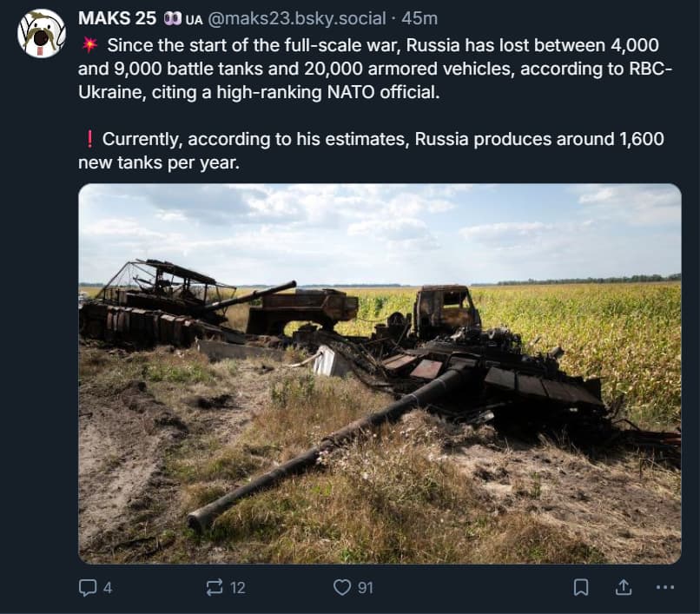The height and width of the screenshot is (614, 700).
Task: Click the red exclamation mark emoji
Action: coord(89,139)
